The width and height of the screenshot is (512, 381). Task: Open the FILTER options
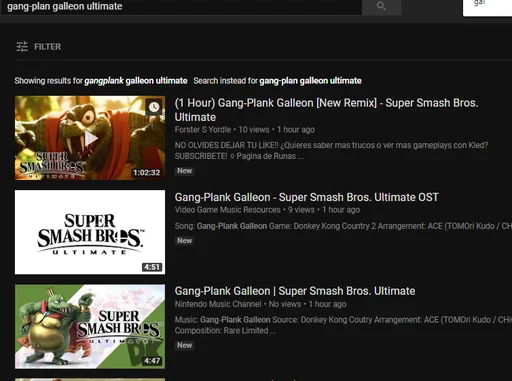click(39, 47)
